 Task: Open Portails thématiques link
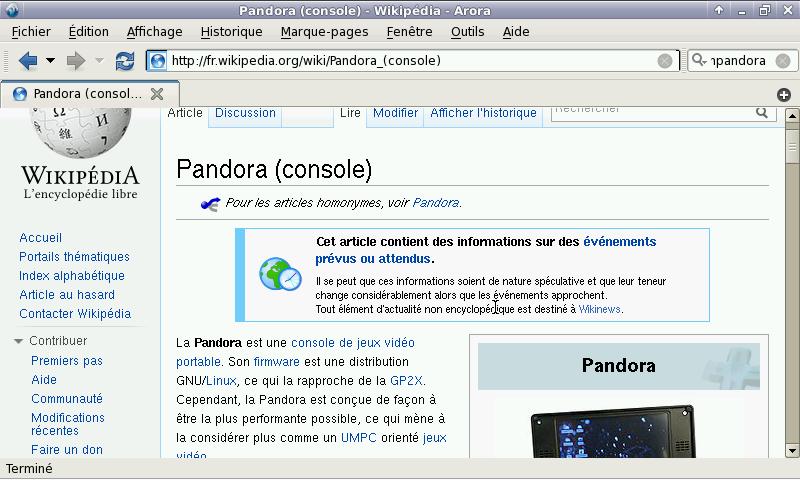[74, 257]
